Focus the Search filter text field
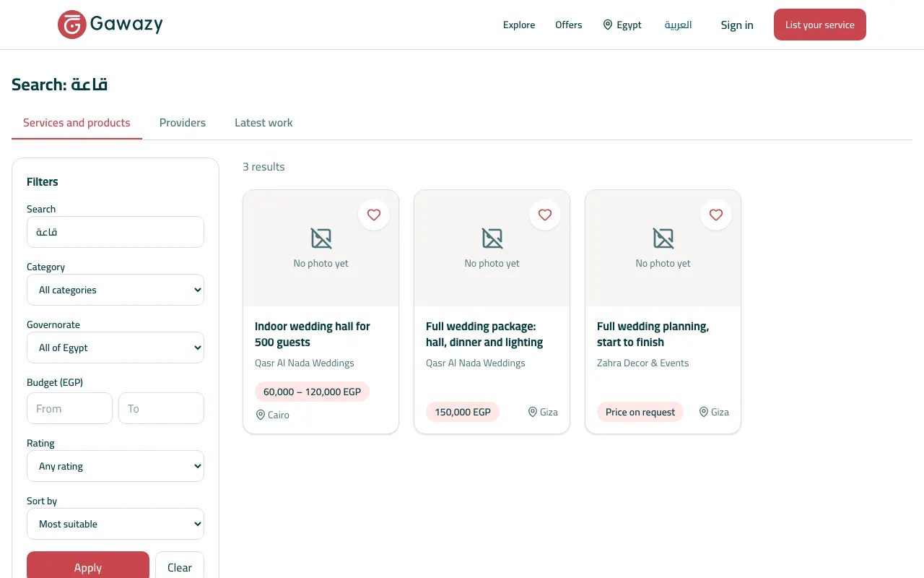 pyautogui.click(x=115, y=232)
